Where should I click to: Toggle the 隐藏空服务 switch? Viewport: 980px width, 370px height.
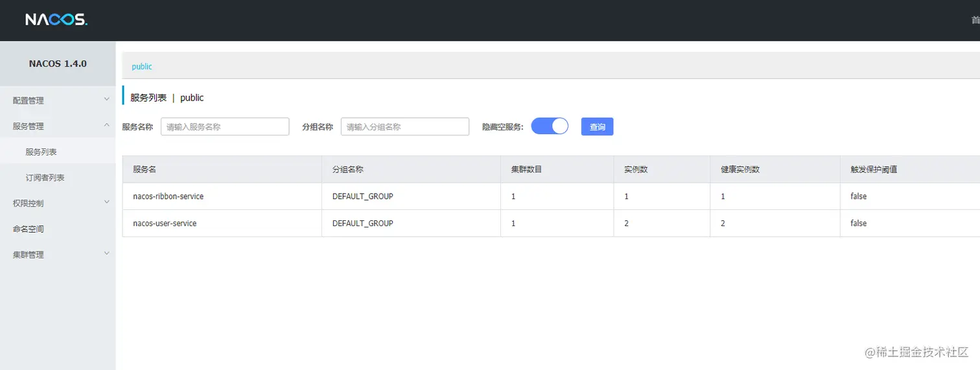click(x=550, y=126)
